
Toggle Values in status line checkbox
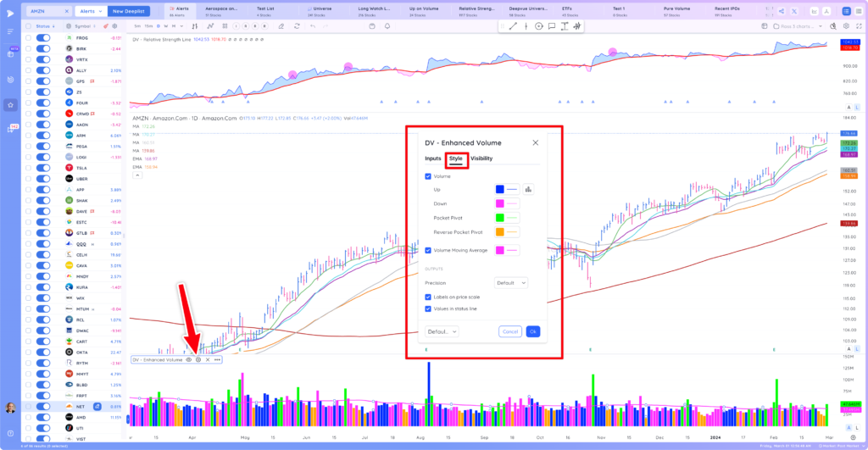(428, 308)
